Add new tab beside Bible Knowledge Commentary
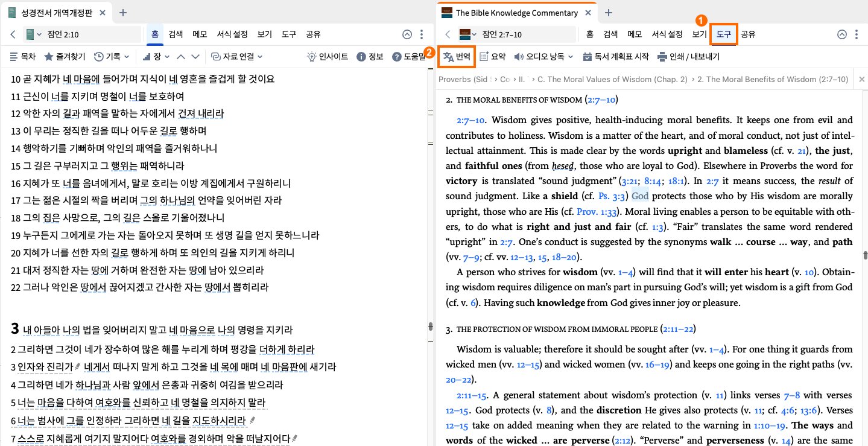The height and width of the screenshot is (446, 868). (x=608, y=13)
